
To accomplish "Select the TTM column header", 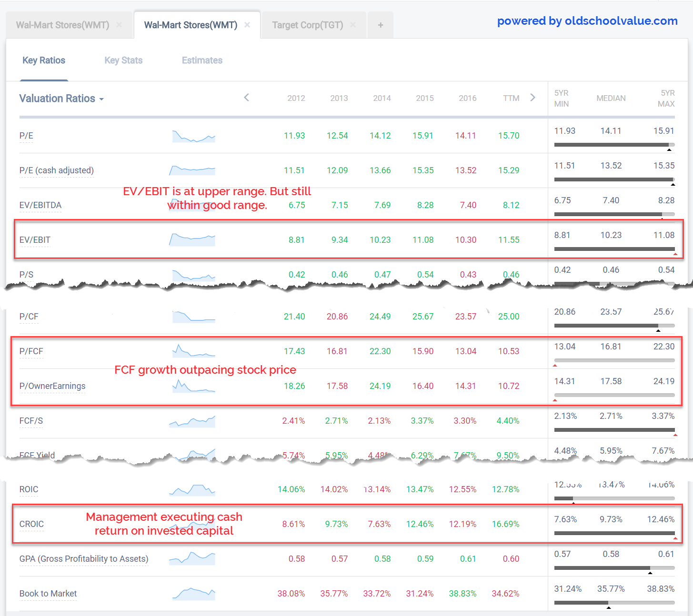I will pyautogui.click(x=511, y=98).
